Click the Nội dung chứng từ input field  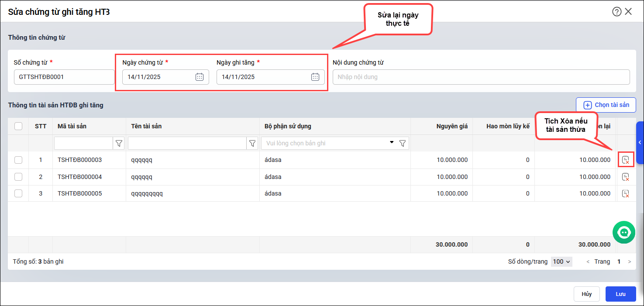(481, 77)
